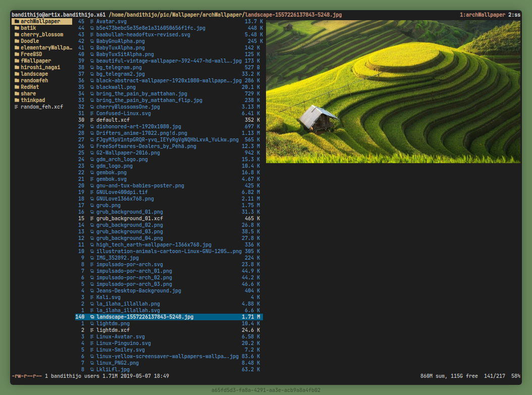Select the highlighted landscape-1557226137843-5248.jpg row
532x395 pixels.
144,317
